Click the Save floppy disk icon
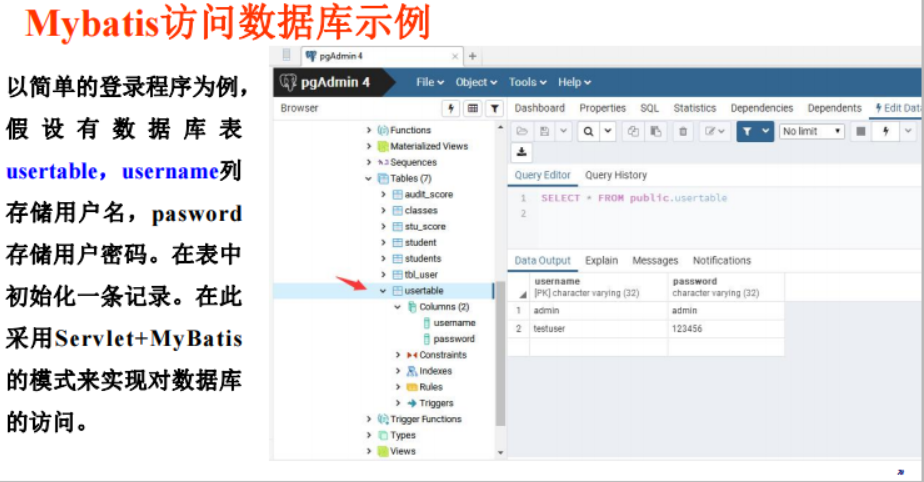The image size is (924, 482). click(x=544, y=131)
